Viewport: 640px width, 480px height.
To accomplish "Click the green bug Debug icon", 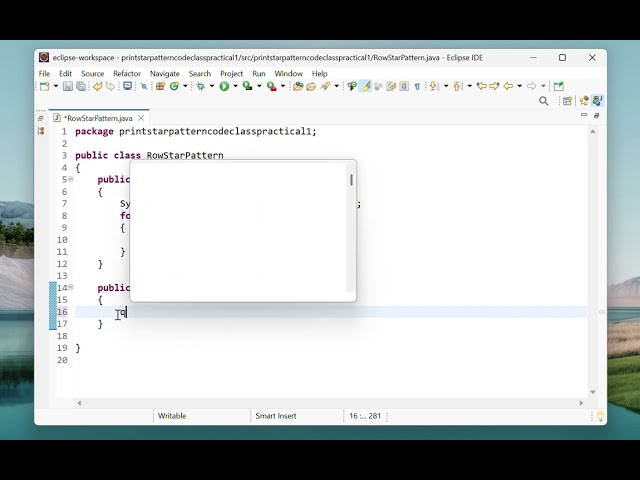I will [201, 86].
